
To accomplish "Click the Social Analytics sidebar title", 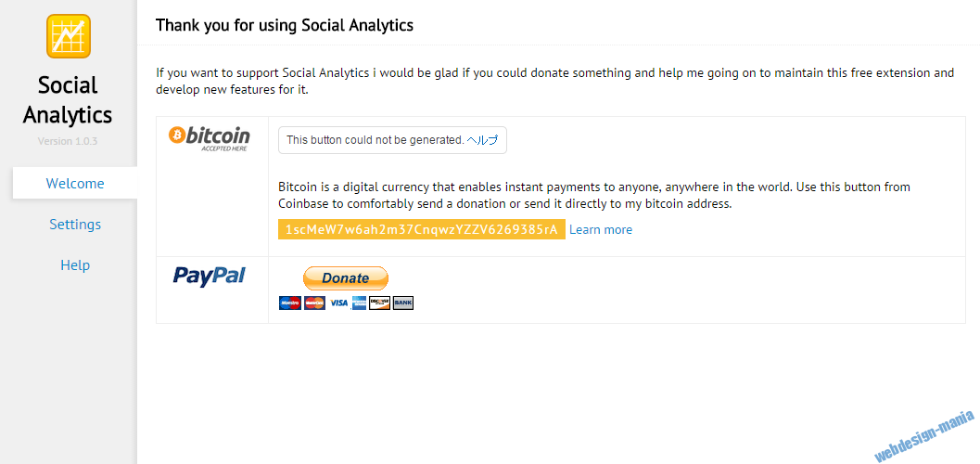I will coord(68,100).
